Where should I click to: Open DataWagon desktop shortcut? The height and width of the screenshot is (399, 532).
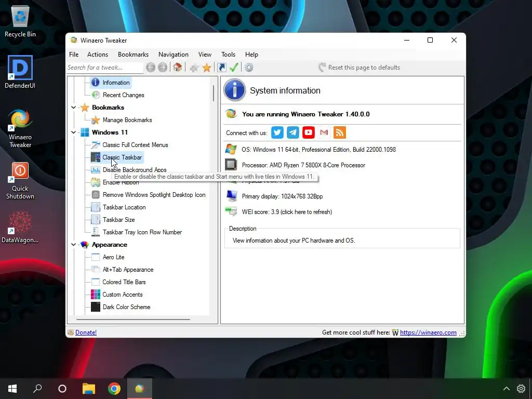coord(20,228)
